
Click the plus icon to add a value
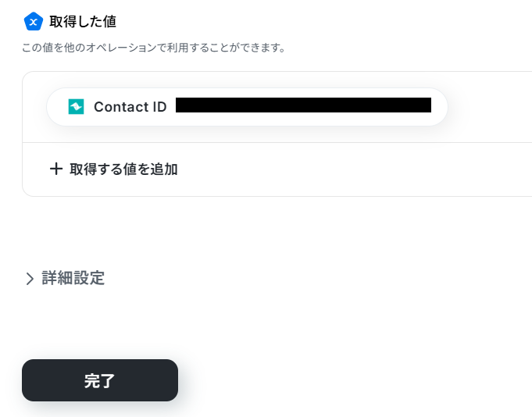coord(55,169)
